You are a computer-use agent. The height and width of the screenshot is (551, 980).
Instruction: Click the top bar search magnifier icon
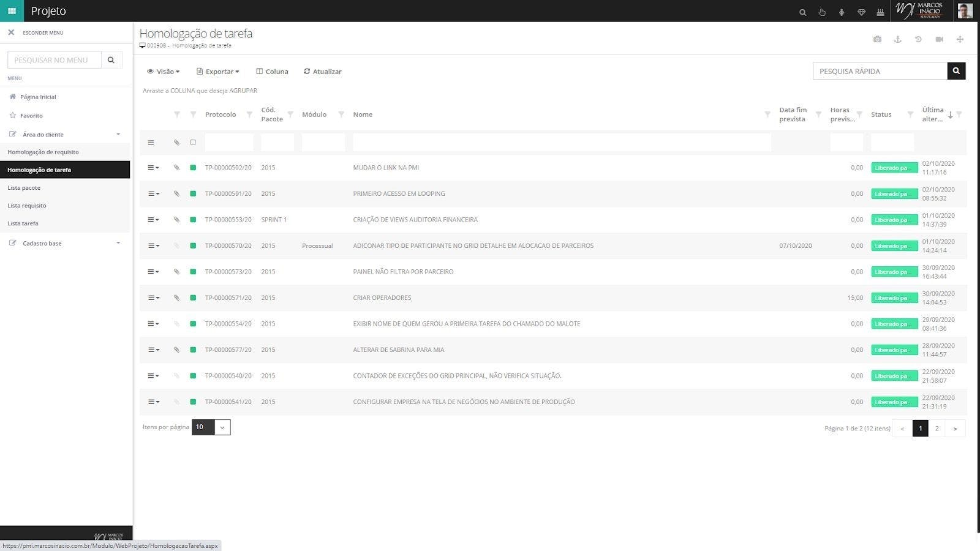802,12
